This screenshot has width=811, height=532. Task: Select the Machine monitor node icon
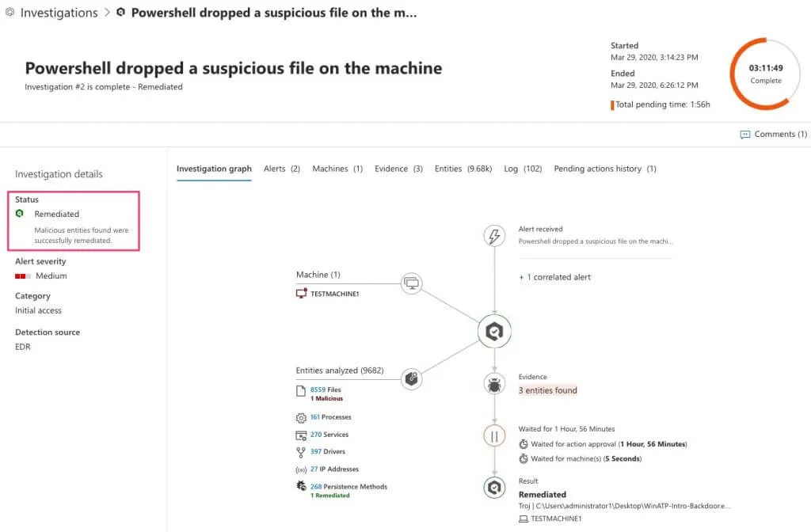click(411, 283)
